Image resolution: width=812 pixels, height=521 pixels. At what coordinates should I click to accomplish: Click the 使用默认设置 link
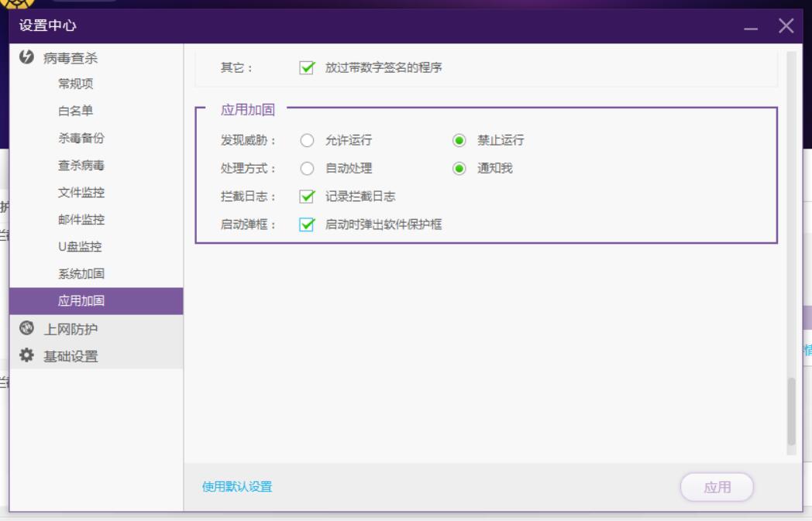coord(237,487)
